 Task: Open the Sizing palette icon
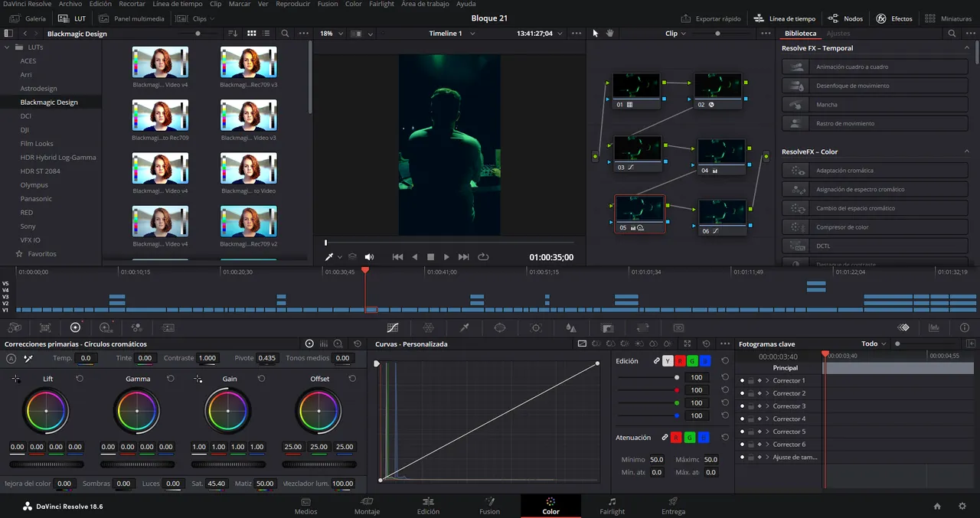[x=643, y=327]
